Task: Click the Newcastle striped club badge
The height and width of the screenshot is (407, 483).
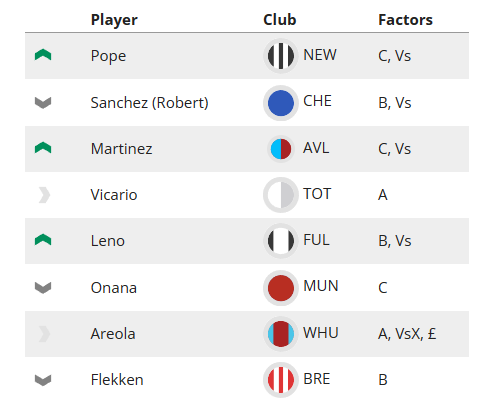Action: click(281, 56)
